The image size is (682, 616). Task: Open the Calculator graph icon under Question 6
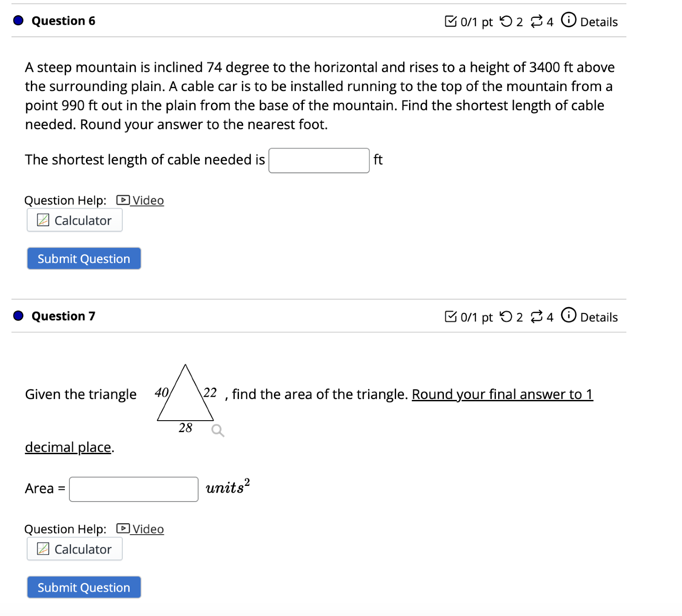pyautogui.click(x=43, y=220)
